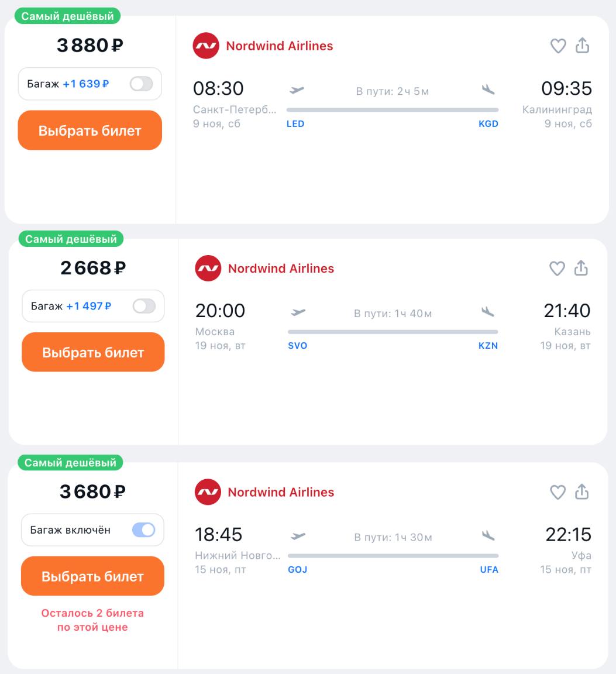This screenshot has width=616, height=674.
Task: Pick the 3680 ₽ ticket to Ufa
Action: click(92, 576)
